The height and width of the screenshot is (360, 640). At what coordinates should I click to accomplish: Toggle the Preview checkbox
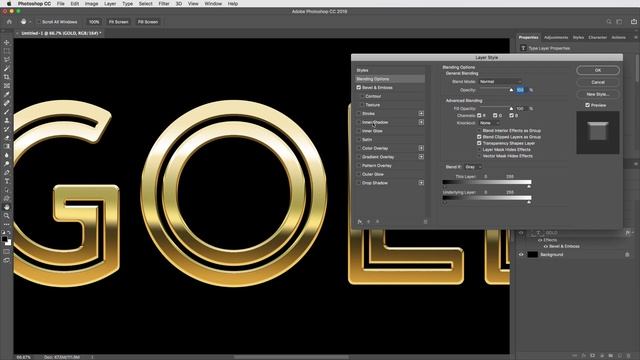coord(587,105)
